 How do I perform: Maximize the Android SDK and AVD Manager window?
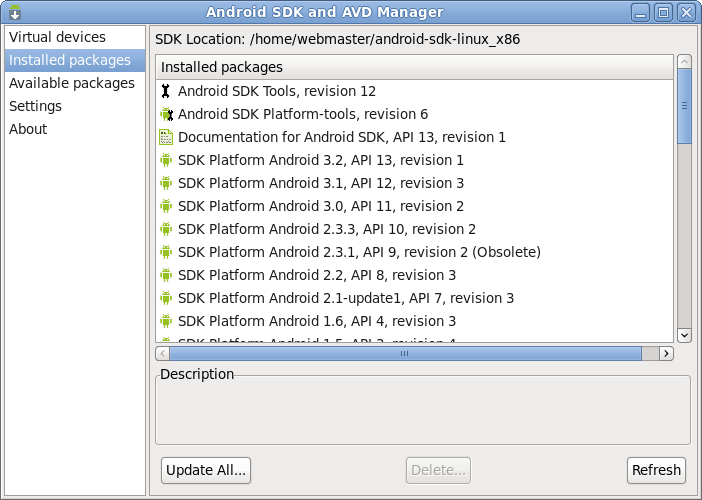coord(663,12)
